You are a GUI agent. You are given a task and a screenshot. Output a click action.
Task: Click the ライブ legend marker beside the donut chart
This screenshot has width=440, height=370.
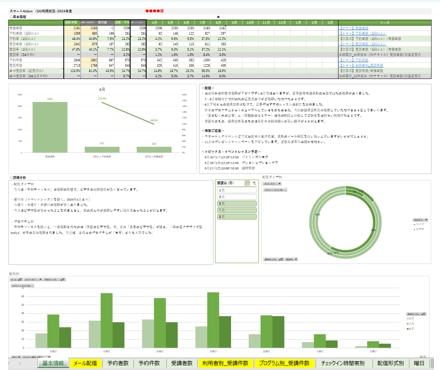pos(415,225)
